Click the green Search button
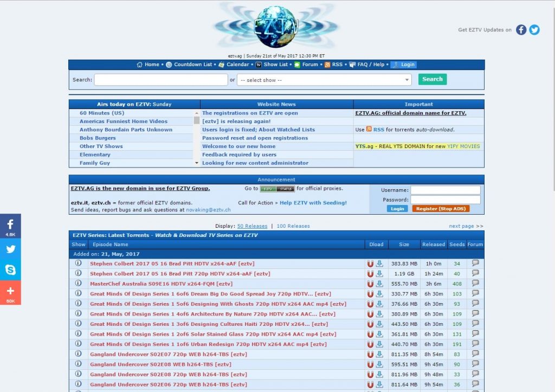 click(432, 79)
